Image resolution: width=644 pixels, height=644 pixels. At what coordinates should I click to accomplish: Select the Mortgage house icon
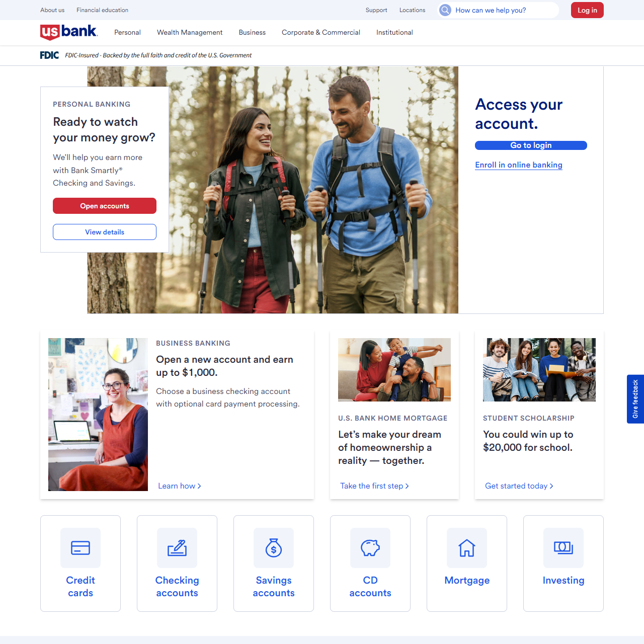(467, 548)
